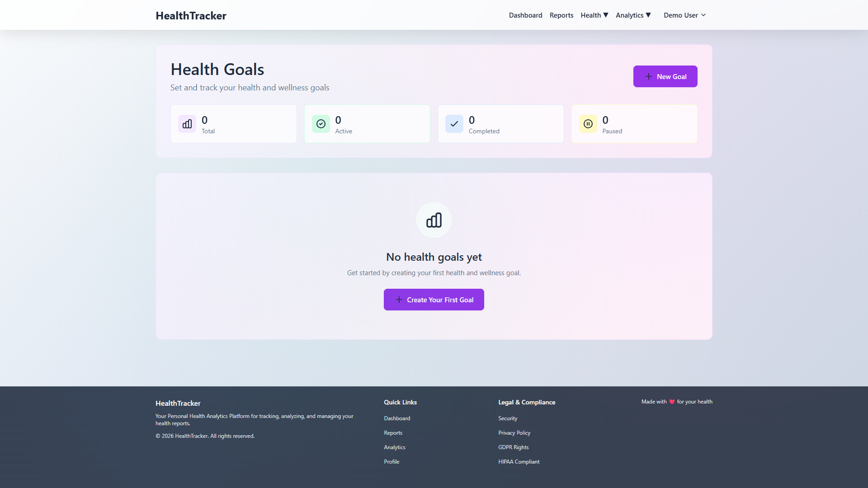The height and width of the screenshot is (488, 868).
Task: Click the bar chart icon on the Total card
Action: pyautogui.click(x=187, y=124)
